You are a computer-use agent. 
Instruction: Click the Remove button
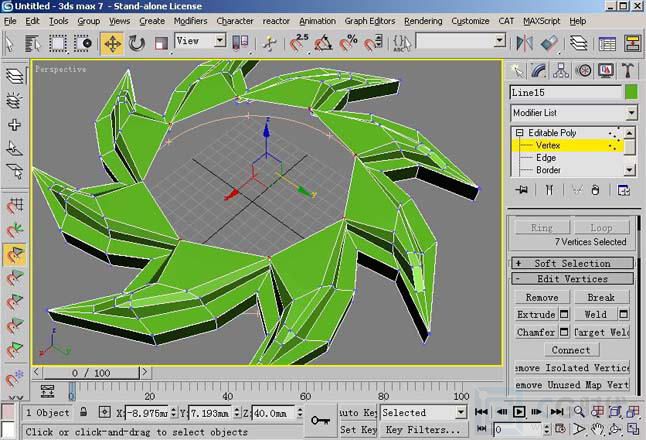point(542,297)
